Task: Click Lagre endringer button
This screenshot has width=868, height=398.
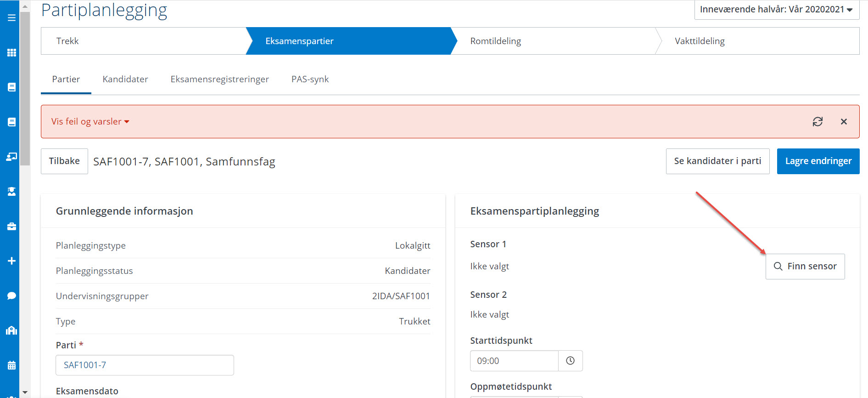Action: tap(818, 161)
